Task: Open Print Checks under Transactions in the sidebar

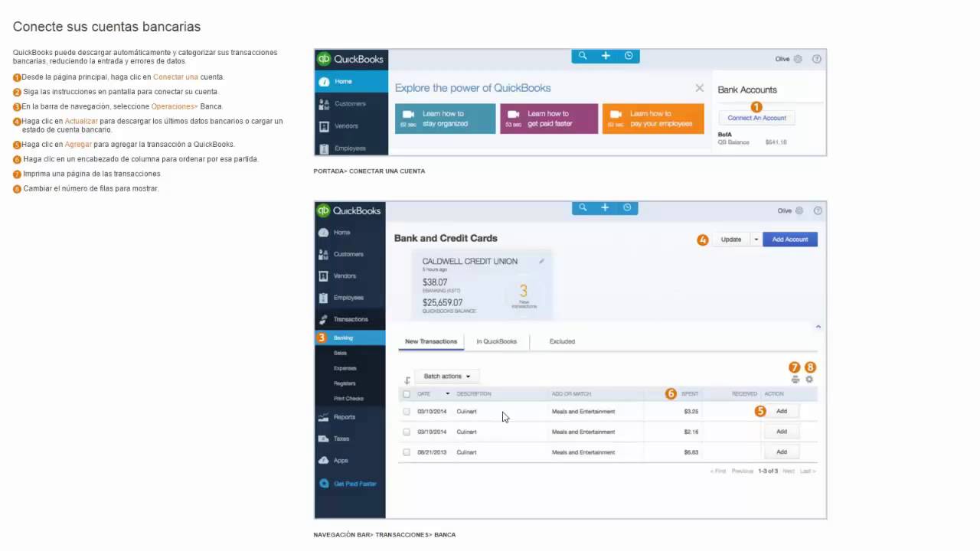Action: click(348, 399)
